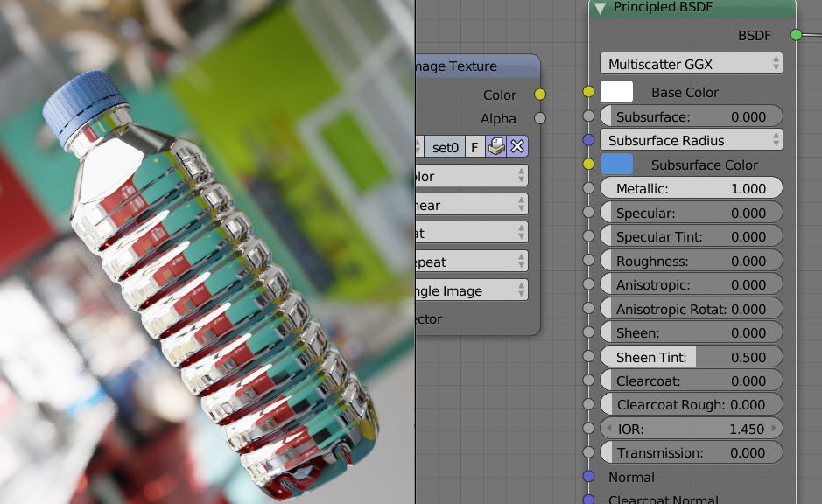Click the set0 image name field
This screenshot has width=822, height=504.
pos(445,147)
